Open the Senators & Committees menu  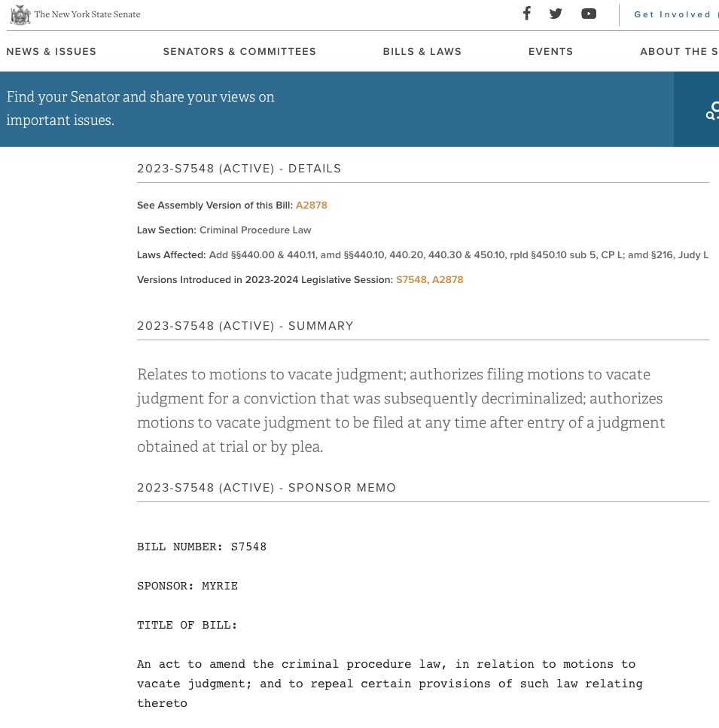[x=239, y=52]
